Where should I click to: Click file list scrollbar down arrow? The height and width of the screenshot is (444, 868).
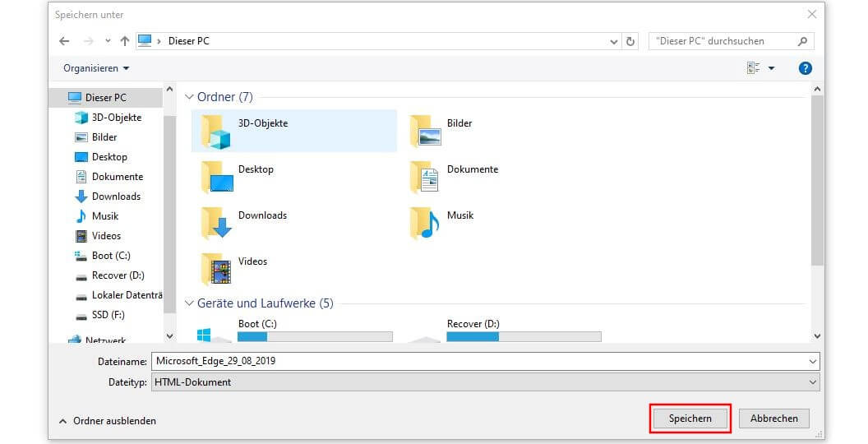point(817,335)
